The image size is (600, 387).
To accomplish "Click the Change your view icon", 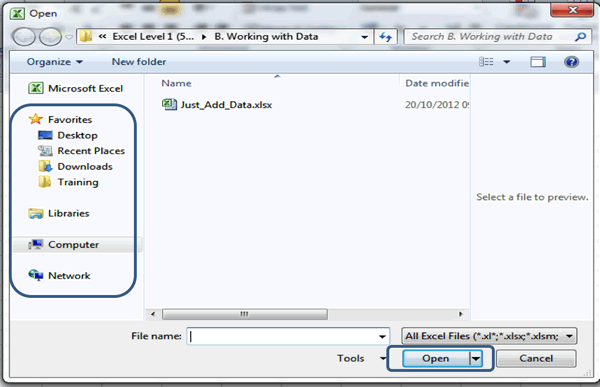I will click(x=486, y=62).
